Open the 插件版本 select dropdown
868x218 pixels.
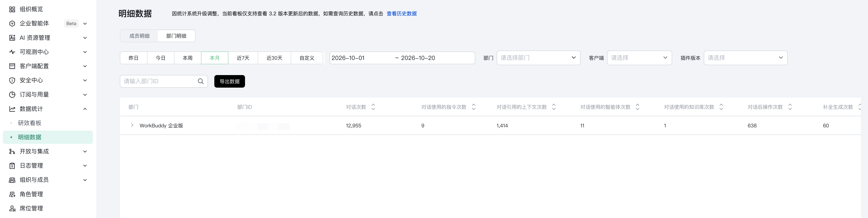[745, 58]
